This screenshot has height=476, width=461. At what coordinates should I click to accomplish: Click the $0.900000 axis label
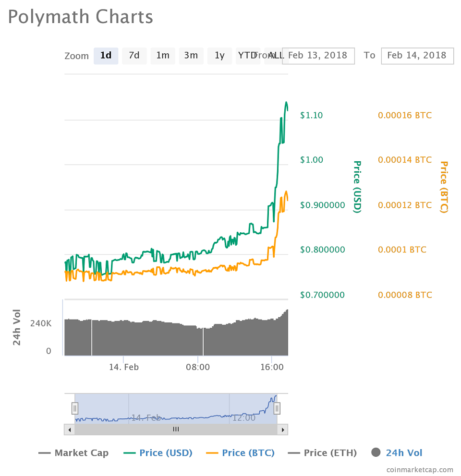pos(322,205)
